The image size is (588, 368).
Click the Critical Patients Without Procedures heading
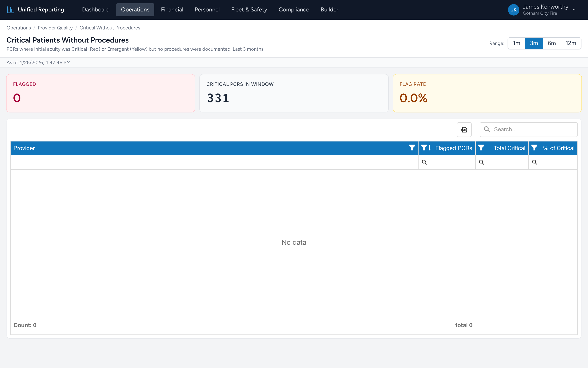[x=68, y=40]
